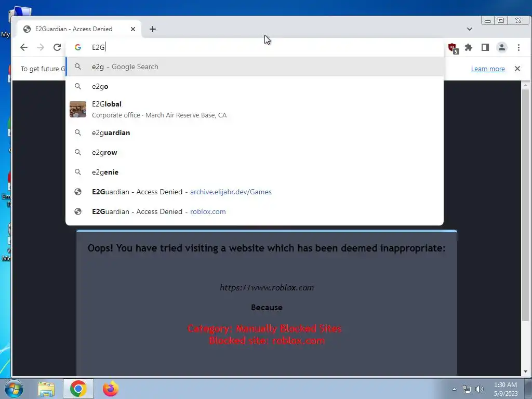The width and height of the screenshot is (532, 399).
Task: Choose the 'e2grow' search suggestion
Action: coord(255,152)
